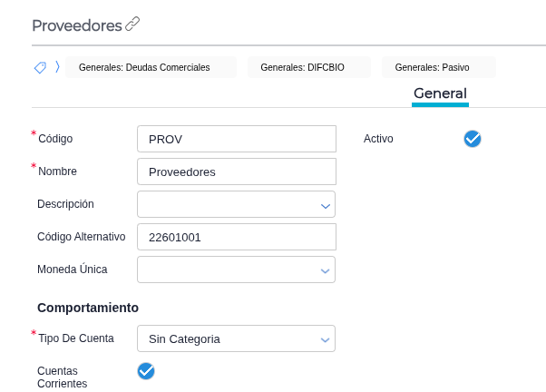Click the Activo label text
This screenshot has width=546, height=392.
point(378,139)
